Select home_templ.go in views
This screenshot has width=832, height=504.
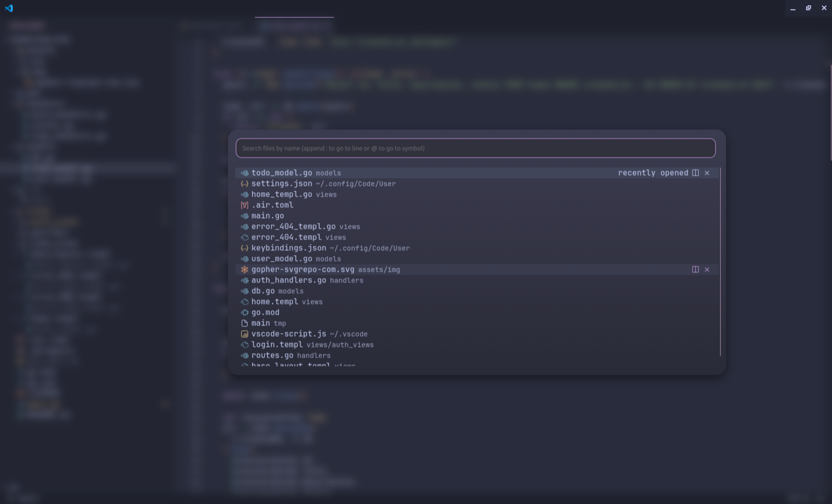[477, 194]
